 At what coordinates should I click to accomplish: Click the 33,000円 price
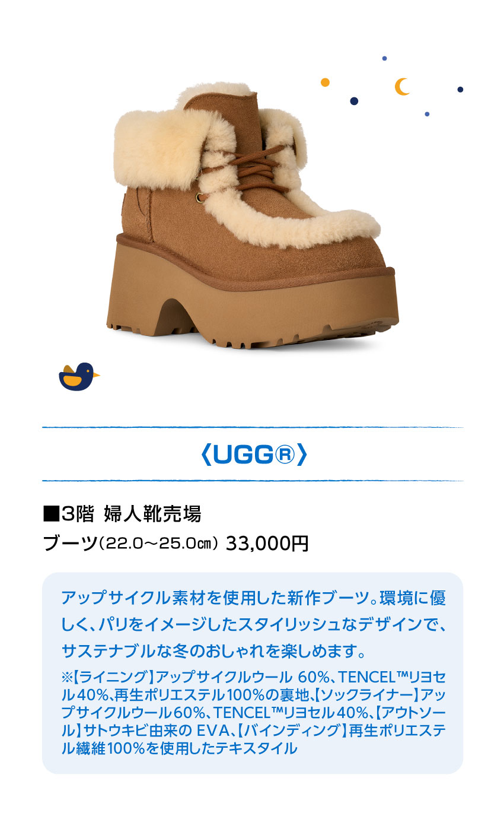(x=267, y=543)
